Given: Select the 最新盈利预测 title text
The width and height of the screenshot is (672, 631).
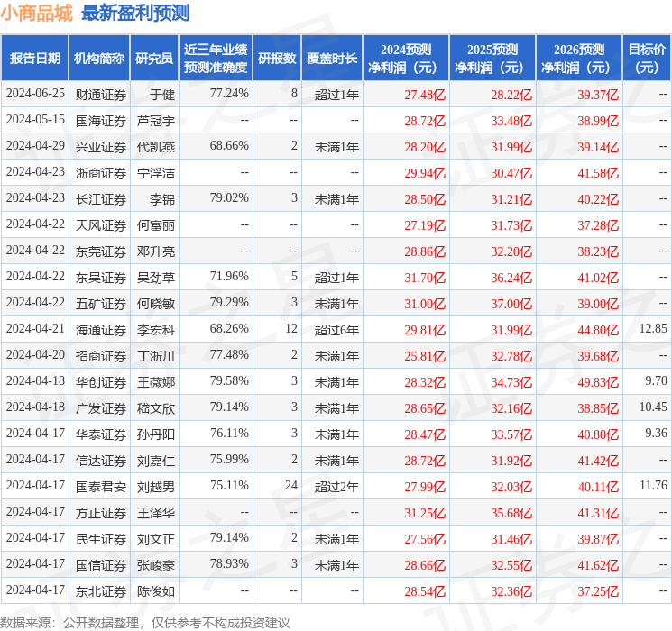Looking at the screenshot, I should (x=135, y=14).
